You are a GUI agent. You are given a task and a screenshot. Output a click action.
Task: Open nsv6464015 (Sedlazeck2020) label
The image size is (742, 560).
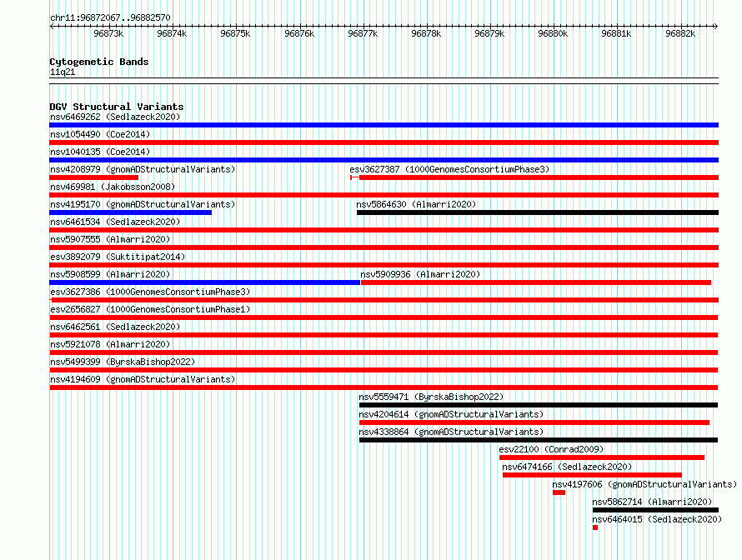point(657,519)
